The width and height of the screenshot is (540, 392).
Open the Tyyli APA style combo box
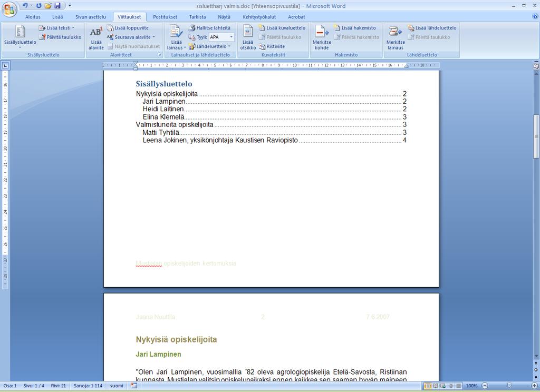pos(221,37)
